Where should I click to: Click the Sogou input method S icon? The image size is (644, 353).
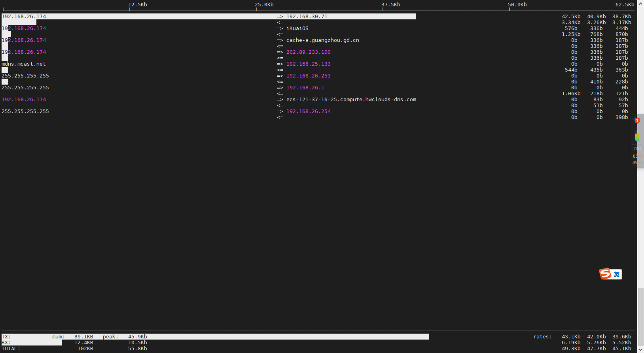point(605,274)
